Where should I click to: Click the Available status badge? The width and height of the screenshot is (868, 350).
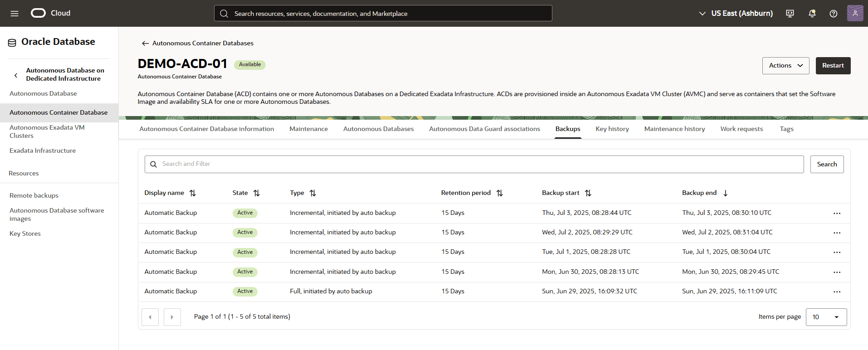(x=250, y=65)
